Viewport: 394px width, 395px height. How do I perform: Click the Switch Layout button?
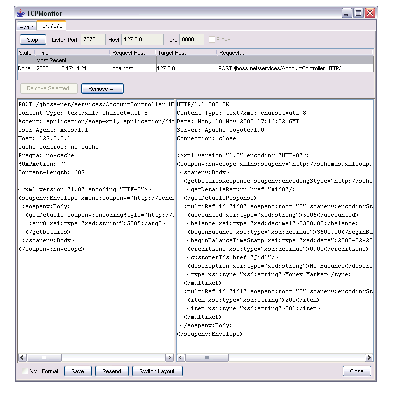(157, 371)
